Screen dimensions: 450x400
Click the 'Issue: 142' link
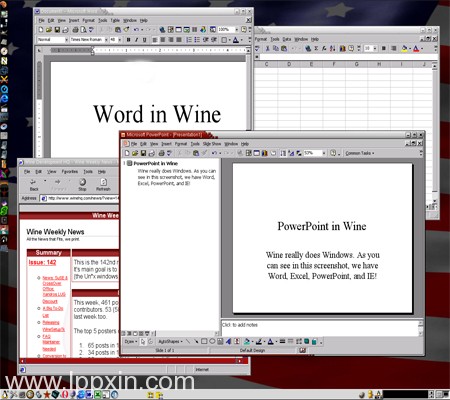[42, 262]
